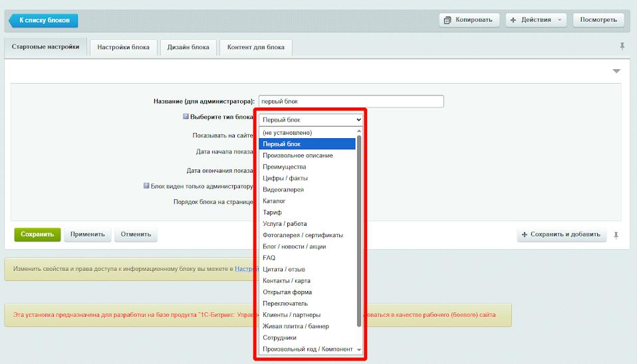
Task: Click the green Сохранить button
Action: coord(37,234)
